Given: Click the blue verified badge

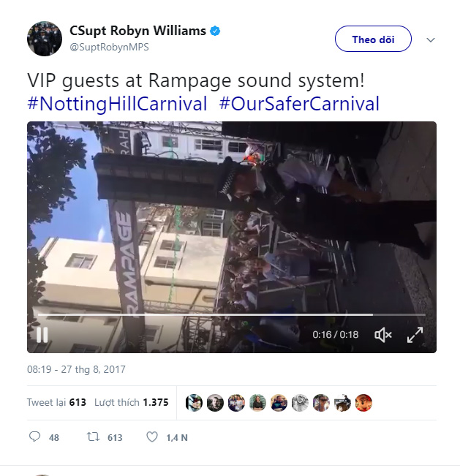Looking at the screenshot, I should [216, 31].
